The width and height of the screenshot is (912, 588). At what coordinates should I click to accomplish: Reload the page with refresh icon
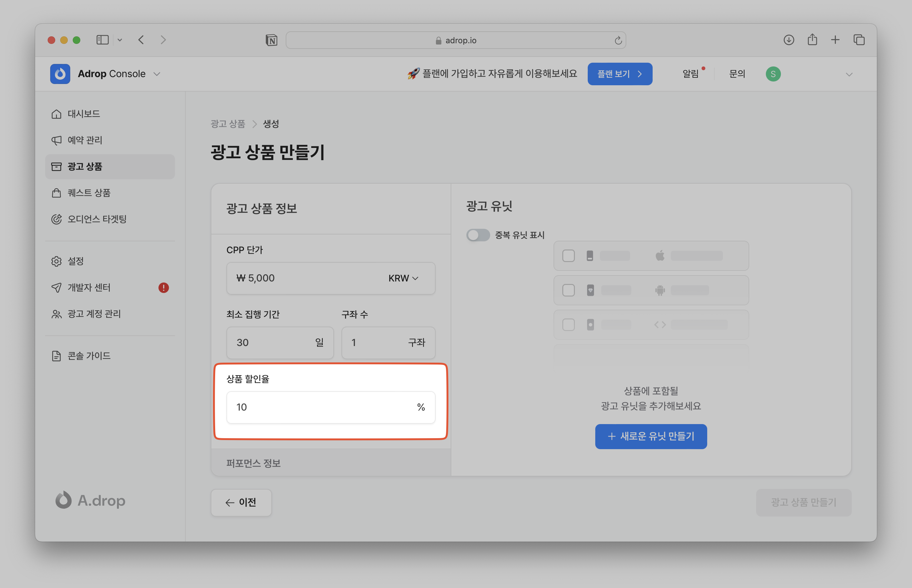tap(618, 40)
